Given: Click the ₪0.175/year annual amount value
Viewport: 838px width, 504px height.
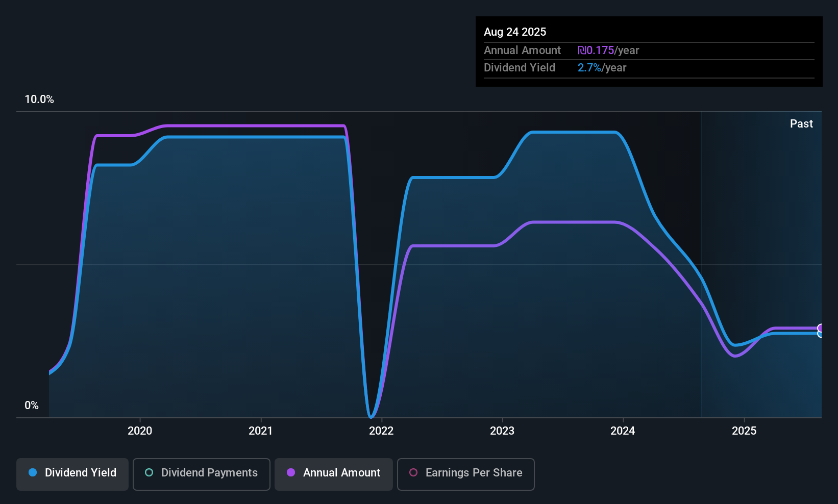Looking at the screenshot, I should [x=608, y=50].
